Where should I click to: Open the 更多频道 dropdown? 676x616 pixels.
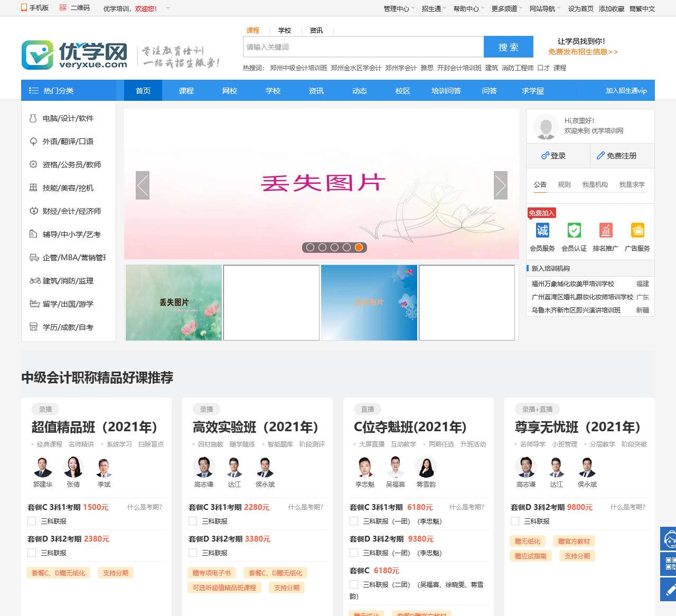coord(504,8)
